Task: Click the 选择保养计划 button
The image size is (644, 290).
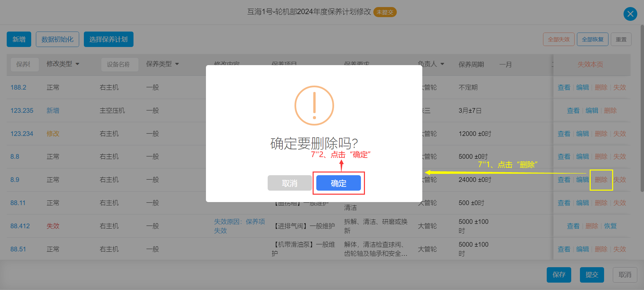Action: point(108,39)
